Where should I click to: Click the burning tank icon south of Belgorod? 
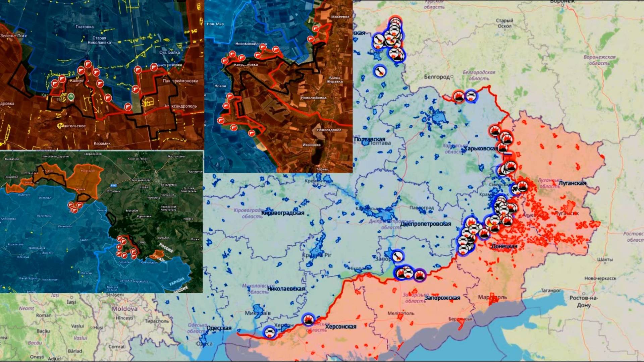point(459,97)
